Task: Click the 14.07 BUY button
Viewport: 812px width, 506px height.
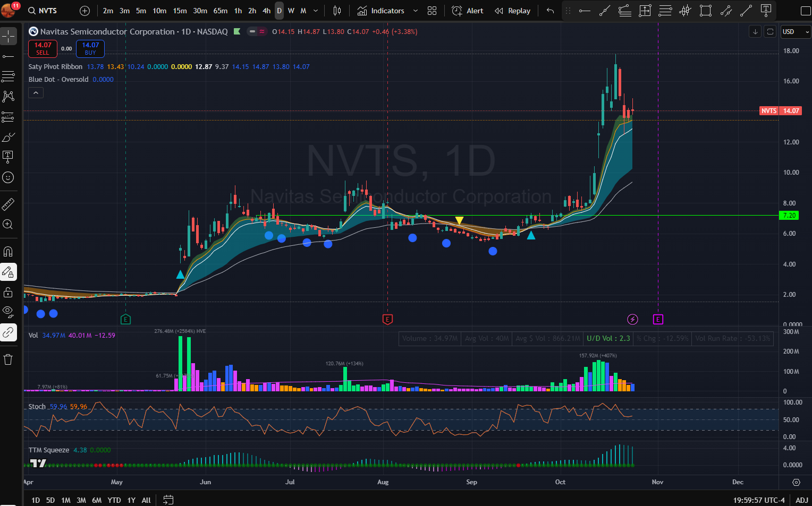Action: (90, 48)
